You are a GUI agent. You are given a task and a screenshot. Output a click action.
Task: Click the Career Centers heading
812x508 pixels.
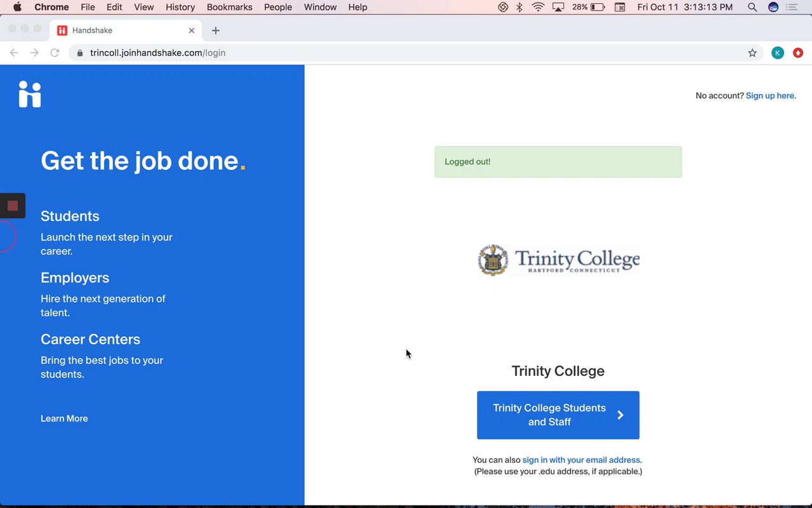91,339
